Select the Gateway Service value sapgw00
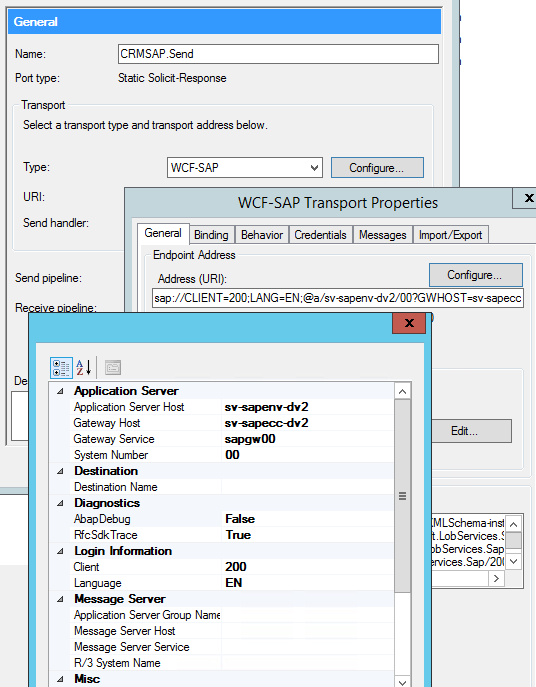The height and width of the screenshot is (687, 536). click(x=307, y=439)
